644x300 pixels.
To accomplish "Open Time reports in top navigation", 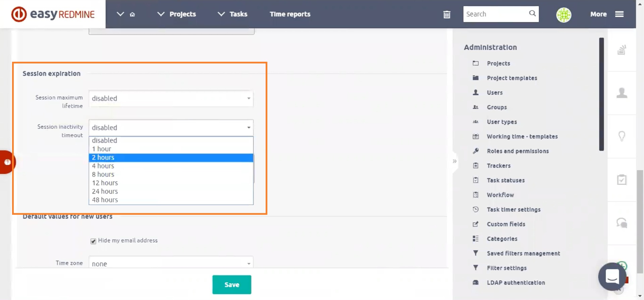I will click(x=290, y=14).
